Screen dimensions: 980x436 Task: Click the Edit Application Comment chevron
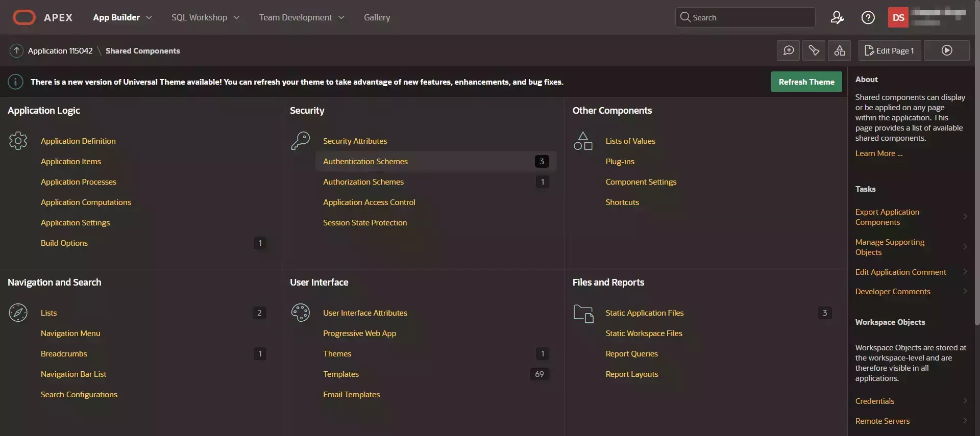point(965,272)
